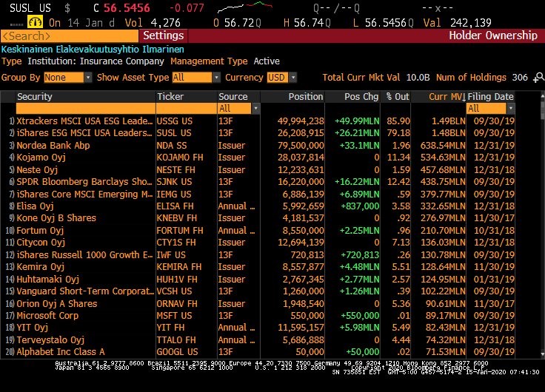Expand the Show Asset Type All dropdown
The height and width of the screenshot is (392, 545).
point(196,78)
